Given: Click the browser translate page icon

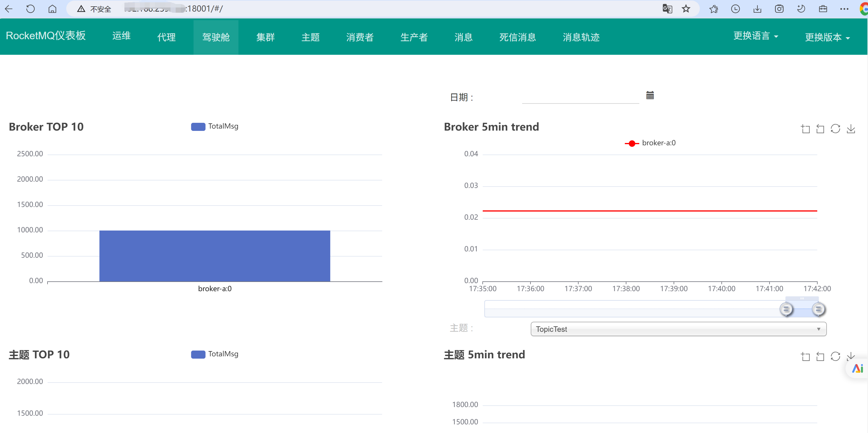Looking at the screenshot, I should click(667, 9).
